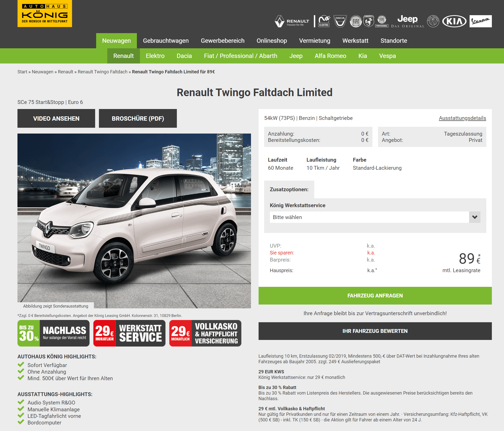Image resolution: width=504 pixels, height=431 pixels.
Task: Open the Kia oval logo
Action: pyautogui.click(x=454, y=21)
